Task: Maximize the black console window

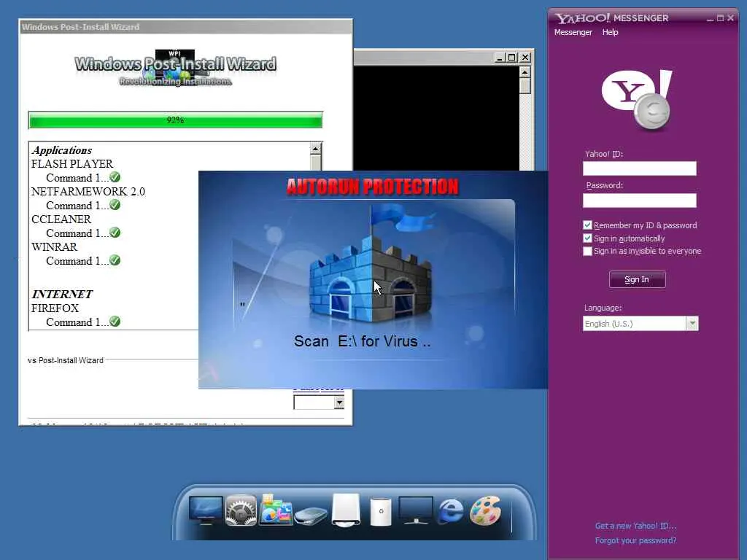Action: [511, 57]
